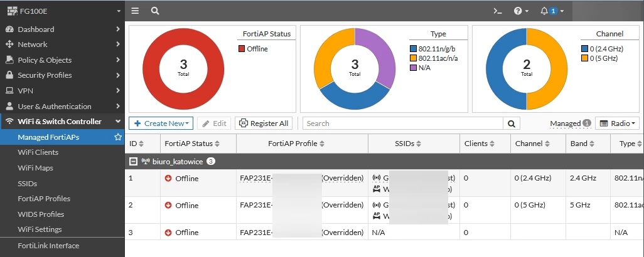
Task: Open the Create New dropdown
Action: (x=161, y=123)
